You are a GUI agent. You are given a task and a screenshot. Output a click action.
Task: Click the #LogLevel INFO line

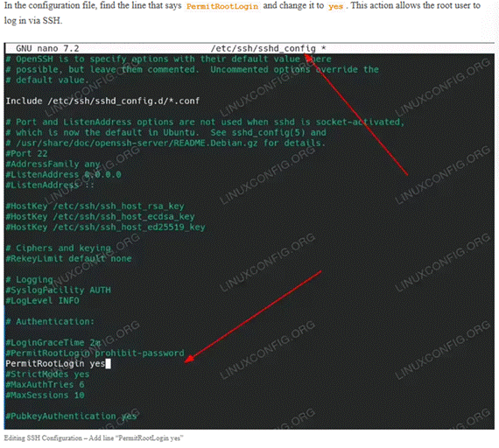[42, 301]
